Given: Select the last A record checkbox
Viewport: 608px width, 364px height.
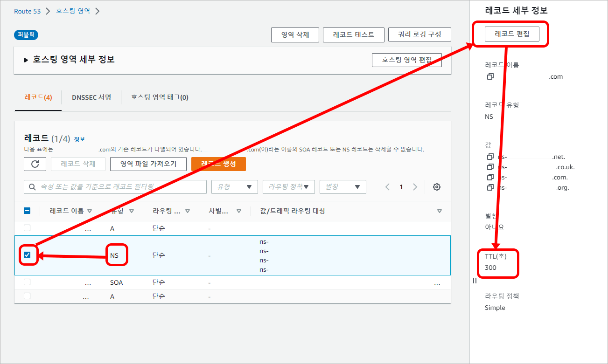Looking at the screenshot, I should tap(27, 295).
